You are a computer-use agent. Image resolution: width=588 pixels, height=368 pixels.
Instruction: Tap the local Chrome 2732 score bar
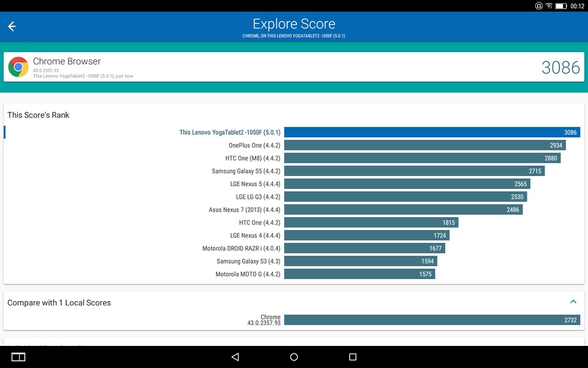(432, 320)
